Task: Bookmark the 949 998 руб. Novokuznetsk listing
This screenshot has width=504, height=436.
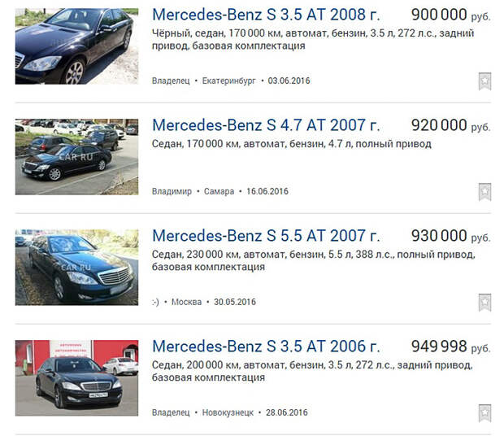Action: click(484, 413)
